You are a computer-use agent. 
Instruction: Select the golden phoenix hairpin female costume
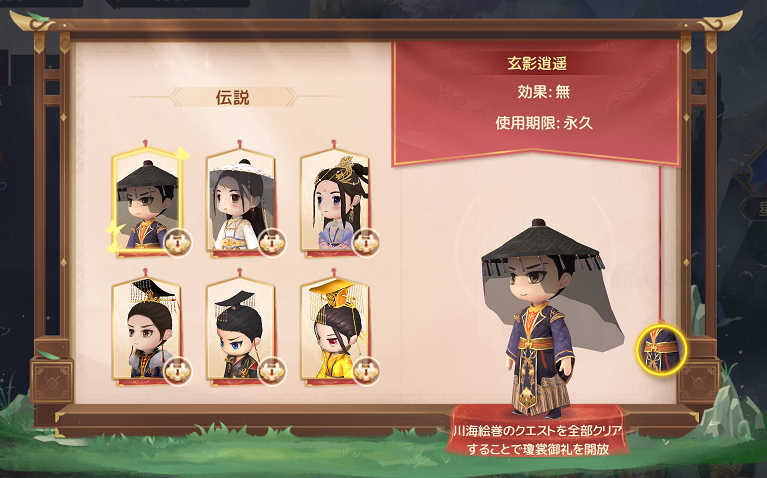[335, 200]
